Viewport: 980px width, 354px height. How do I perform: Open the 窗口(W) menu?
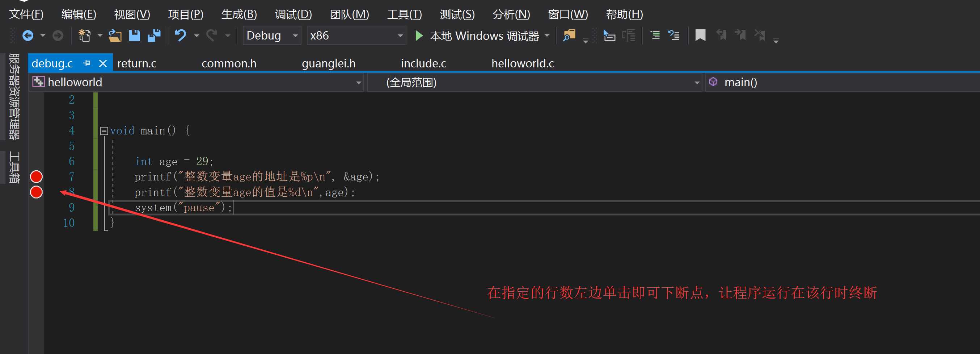coord(567,14)
